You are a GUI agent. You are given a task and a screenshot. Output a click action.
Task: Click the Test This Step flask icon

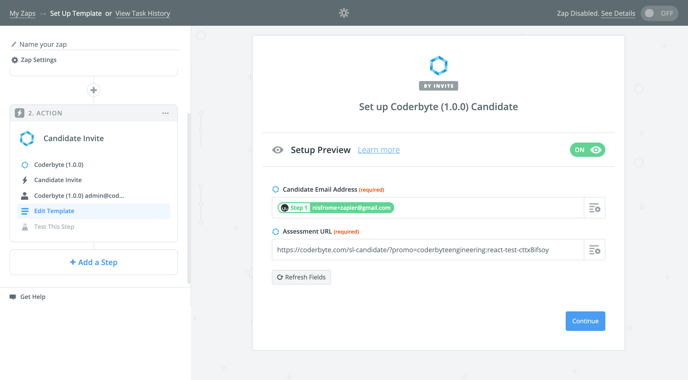[x=25, y=227]
